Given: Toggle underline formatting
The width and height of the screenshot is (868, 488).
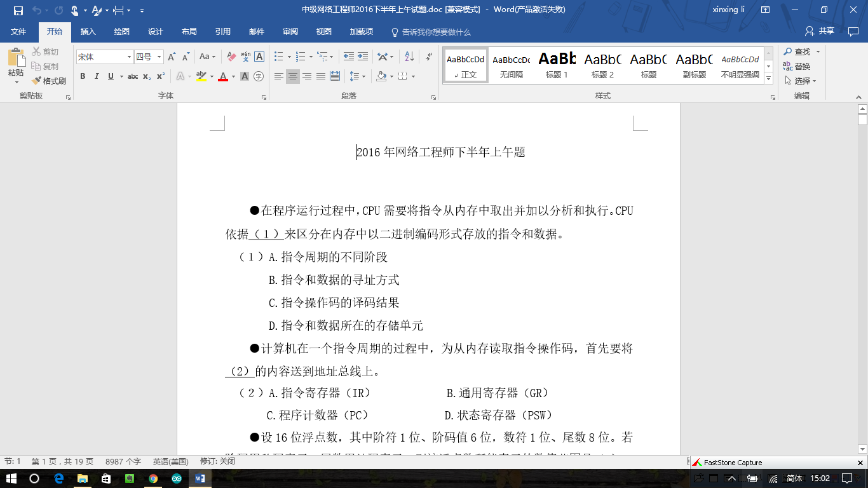Looking at the screenshot, I should 111,76.
